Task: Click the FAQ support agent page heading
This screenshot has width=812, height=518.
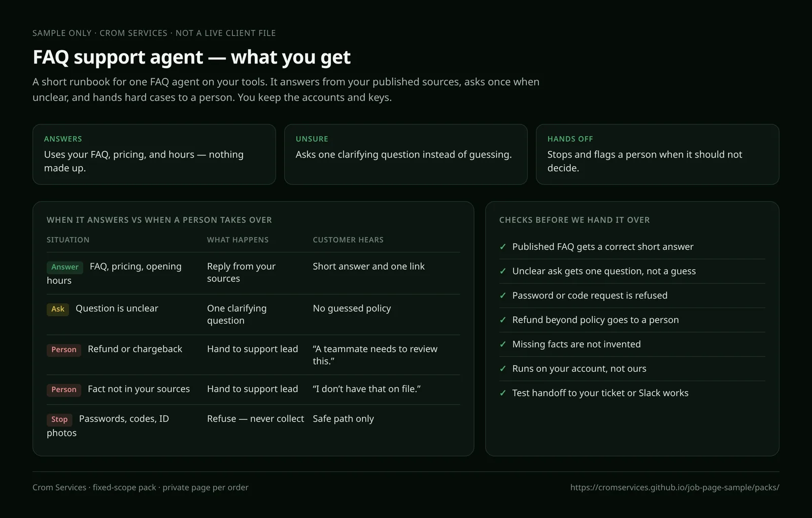Action: pyautogui.click(x=191, y=57)
